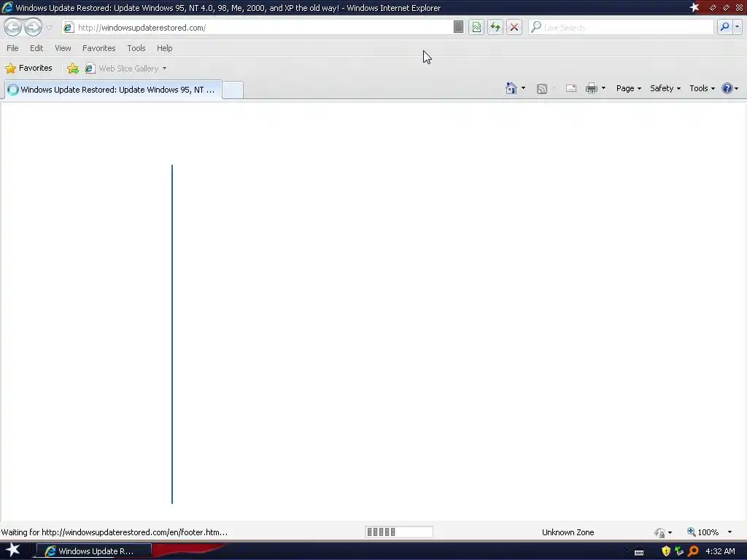Open the Edit menu
Screen dimensions: 747x560
coord(36,48)
